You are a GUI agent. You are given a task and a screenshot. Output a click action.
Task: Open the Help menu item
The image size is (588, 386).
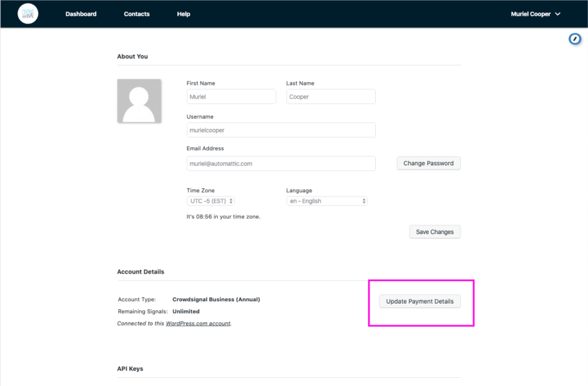pos(184,14)
